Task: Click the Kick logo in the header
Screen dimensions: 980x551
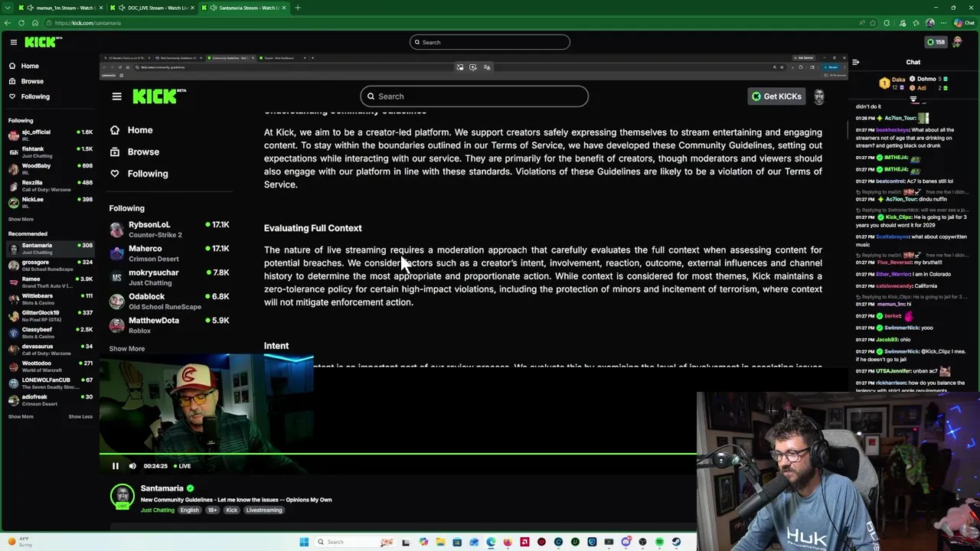Action: 40,42
